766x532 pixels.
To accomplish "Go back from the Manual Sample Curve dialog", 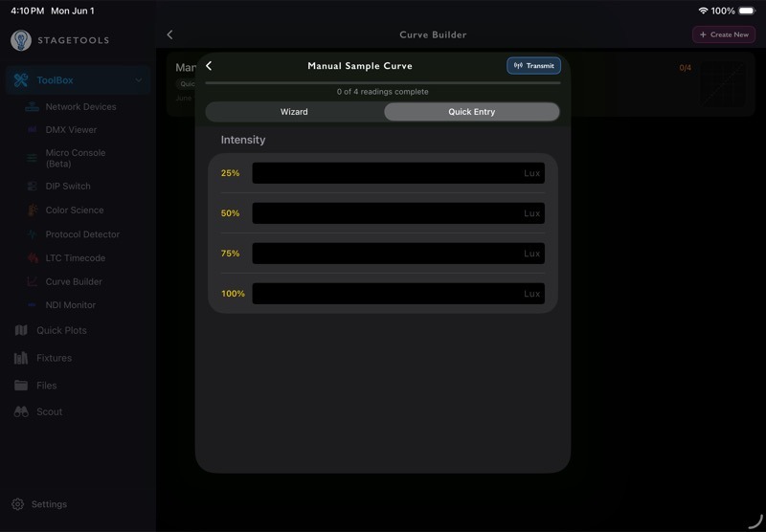I will pos(209,65).
